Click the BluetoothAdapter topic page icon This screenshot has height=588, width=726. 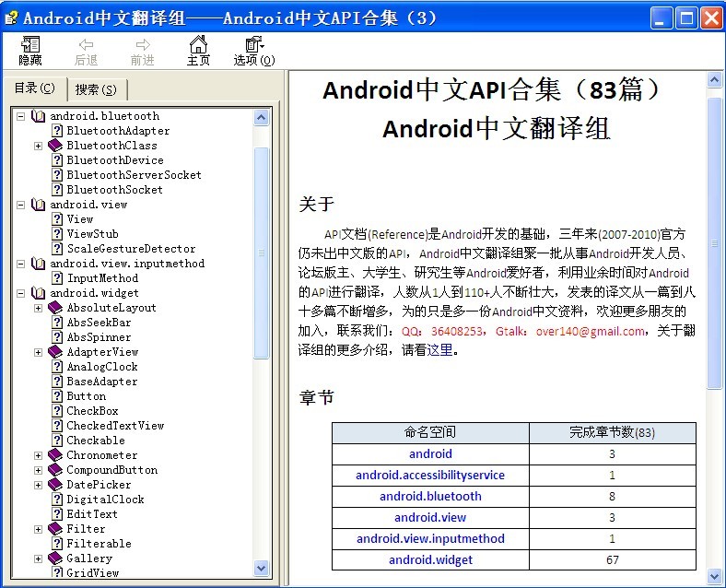coord(57,131)
